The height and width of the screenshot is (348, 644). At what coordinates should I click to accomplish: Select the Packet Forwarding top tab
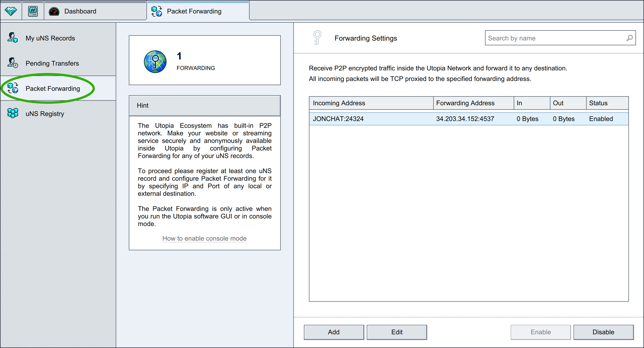coord(194,11)
